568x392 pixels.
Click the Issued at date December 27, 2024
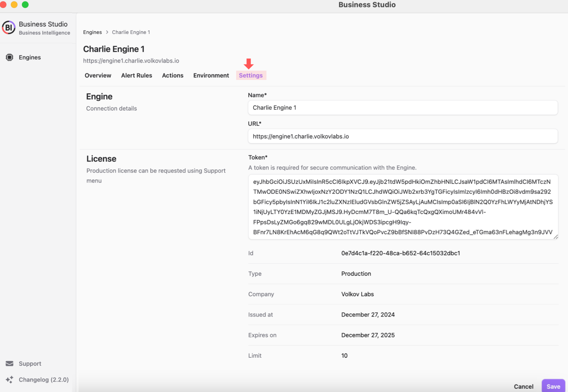point(368,314)
